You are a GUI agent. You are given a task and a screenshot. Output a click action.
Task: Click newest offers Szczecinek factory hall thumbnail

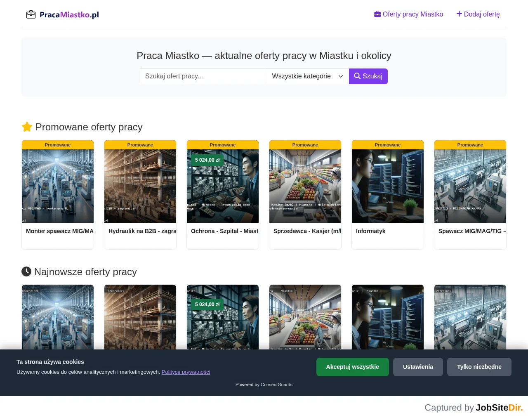58,317
